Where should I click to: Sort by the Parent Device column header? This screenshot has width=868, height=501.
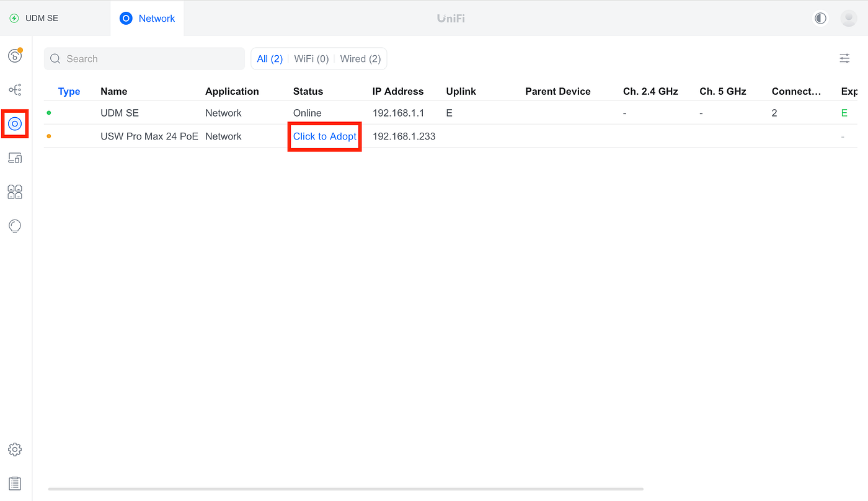coord(558,91)
